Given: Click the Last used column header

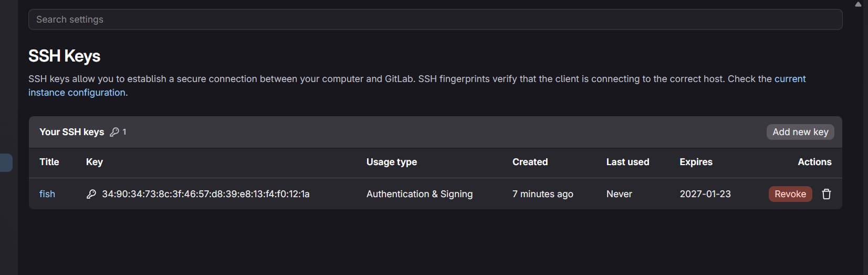Looking at the screenshot, I should coord(628,162).
